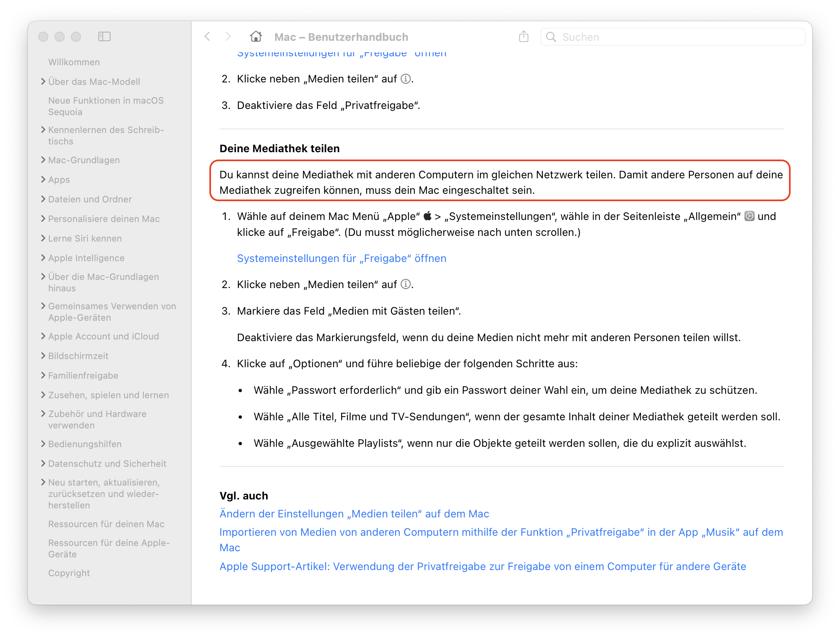Click the share icon in toolbar
Image resolution: width=840 pixels, height=639 pixels.
[x=524, y=37]
